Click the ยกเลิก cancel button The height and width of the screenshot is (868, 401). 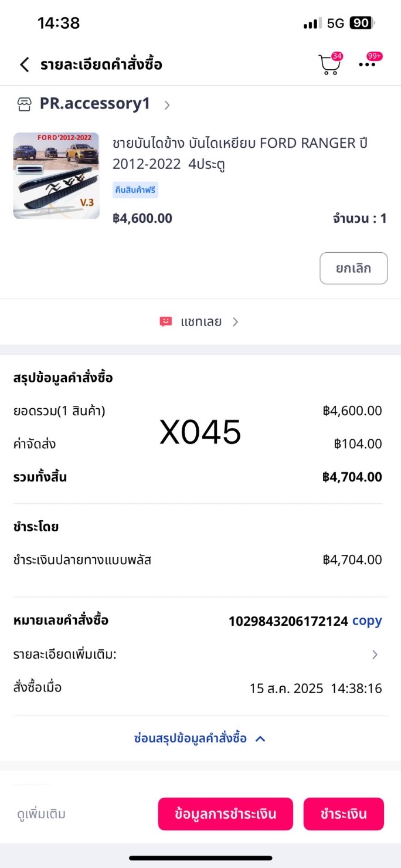pos(354,268)
